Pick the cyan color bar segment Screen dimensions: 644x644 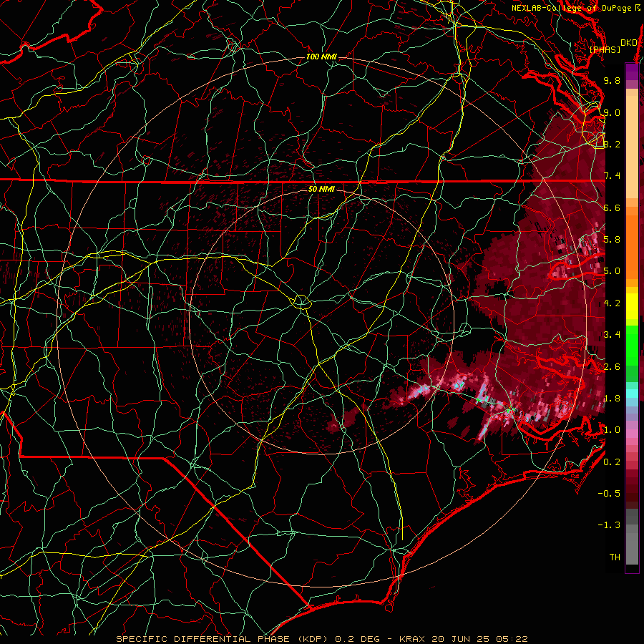tap(632, 394)
